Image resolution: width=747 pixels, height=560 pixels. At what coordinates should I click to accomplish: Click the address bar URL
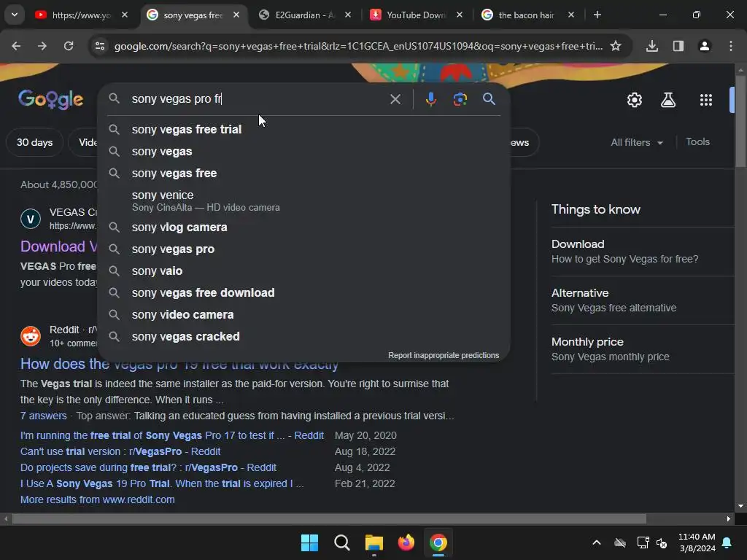pyautogui.click(x=358, y=46)
